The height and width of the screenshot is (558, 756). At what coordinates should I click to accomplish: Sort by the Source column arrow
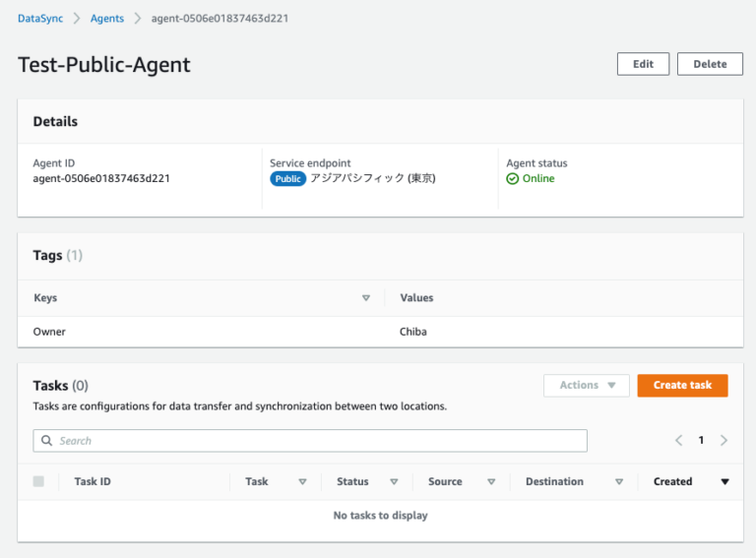point(491,482)
